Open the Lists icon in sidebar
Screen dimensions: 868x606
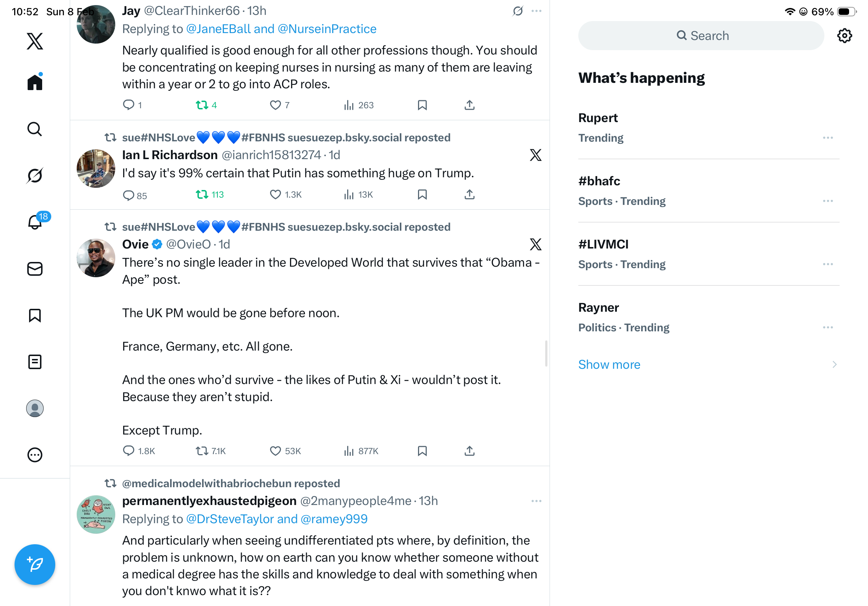pos(35,362)
